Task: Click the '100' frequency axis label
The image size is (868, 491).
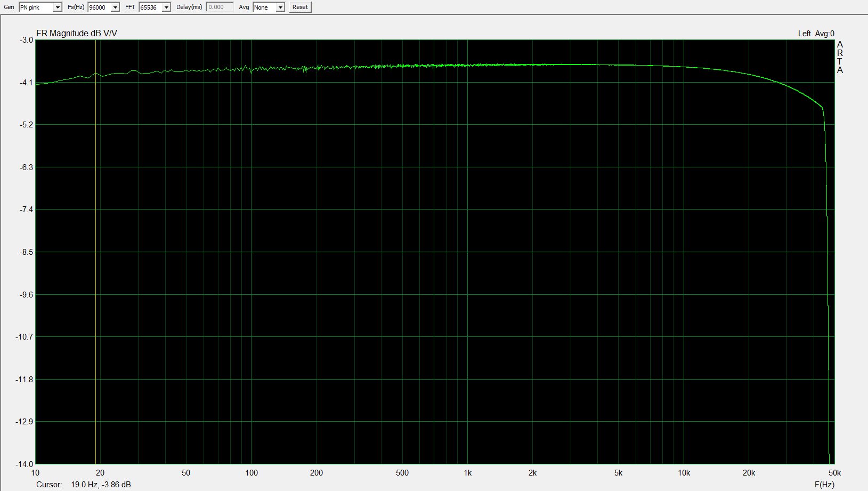Action: click(252, 473)
